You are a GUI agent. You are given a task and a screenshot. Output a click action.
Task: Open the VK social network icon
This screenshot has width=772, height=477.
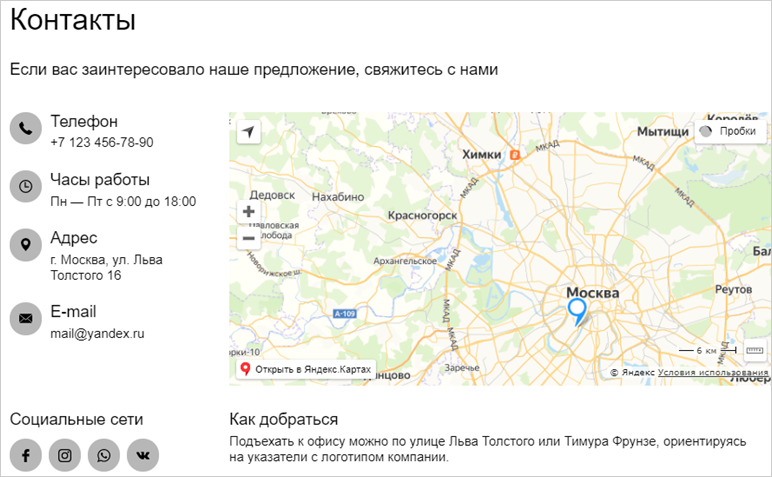pos(143,455)
